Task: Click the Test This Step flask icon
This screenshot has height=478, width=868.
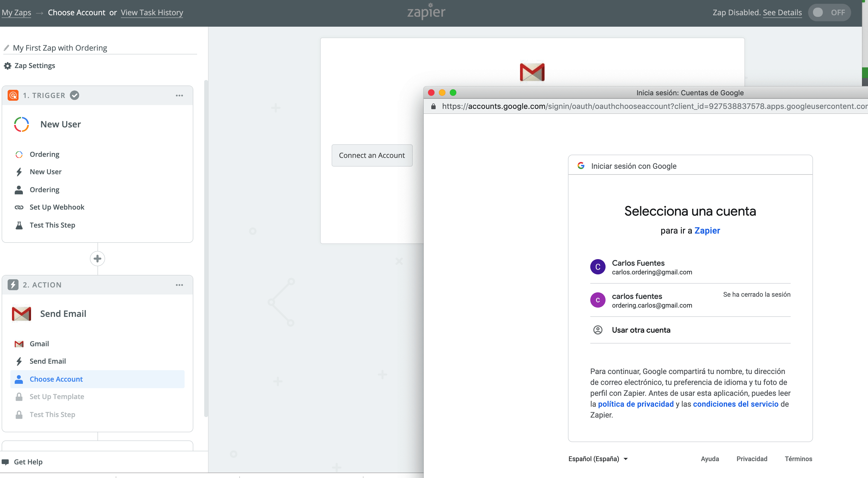Action: coord(19,225)
